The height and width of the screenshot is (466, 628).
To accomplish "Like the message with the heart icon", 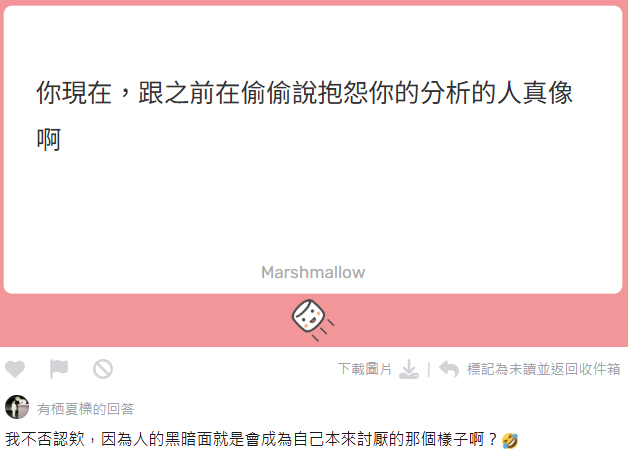I will (x=15, y=369).
